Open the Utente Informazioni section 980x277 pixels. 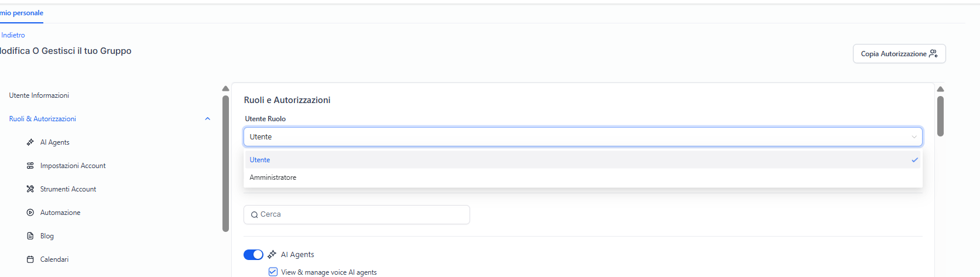point(39,95)
